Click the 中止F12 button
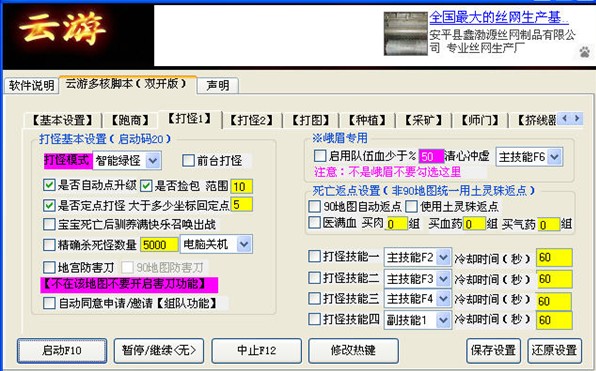 pyautogui.click(x=257, y=350)
